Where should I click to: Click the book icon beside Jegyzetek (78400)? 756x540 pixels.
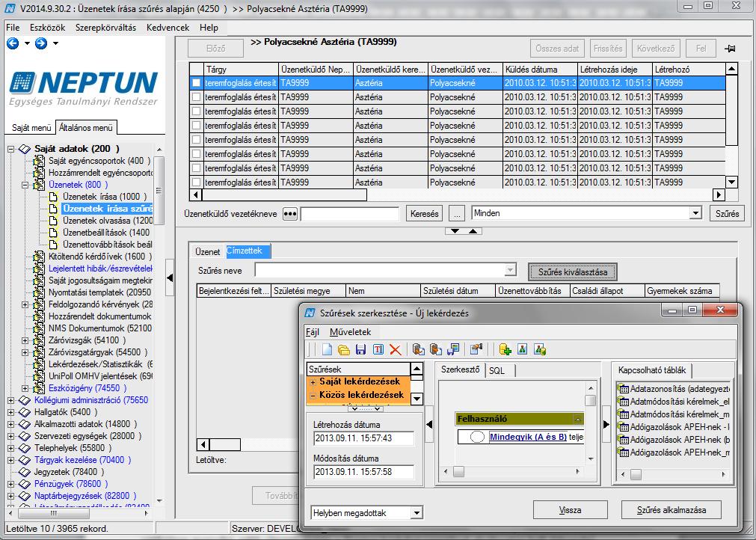[25, 472]
